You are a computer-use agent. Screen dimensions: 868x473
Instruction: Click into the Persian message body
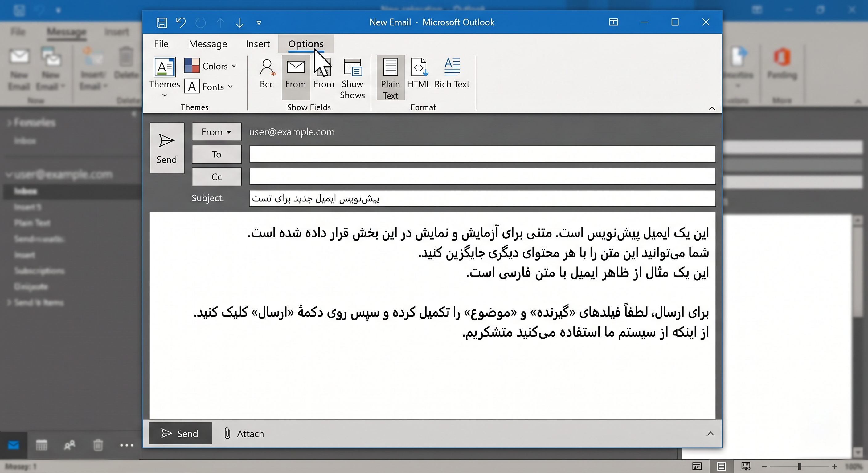coord(432,315)
